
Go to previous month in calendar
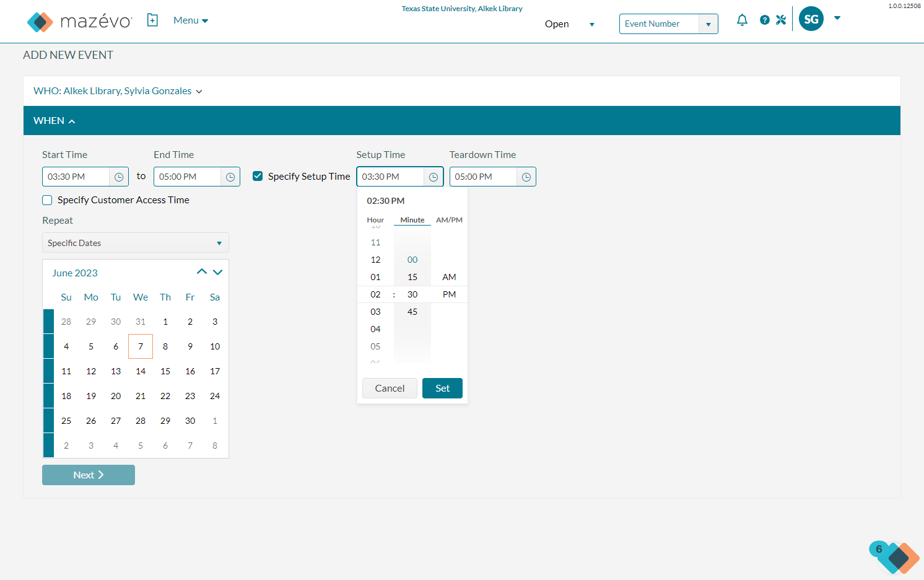(x=202, y=272)
